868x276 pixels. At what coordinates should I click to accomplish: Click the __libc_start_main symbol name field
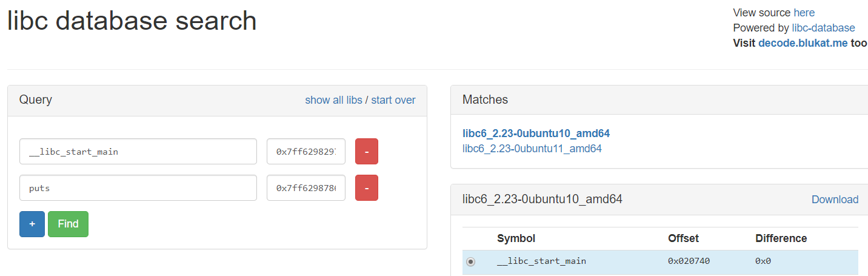tap(138, 152)
